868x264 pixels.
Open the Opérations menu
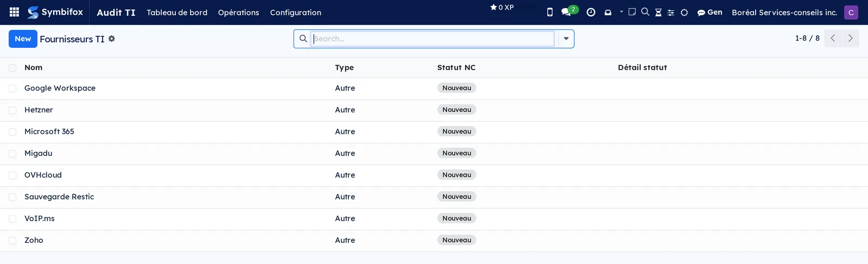point(239,12)
